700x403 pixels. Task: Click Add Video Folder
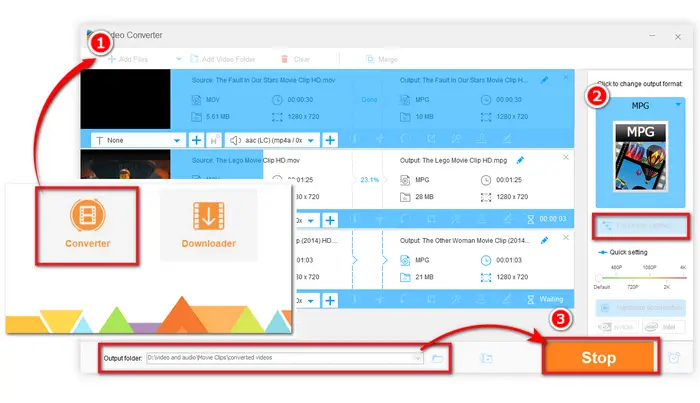tap(222, 59)
